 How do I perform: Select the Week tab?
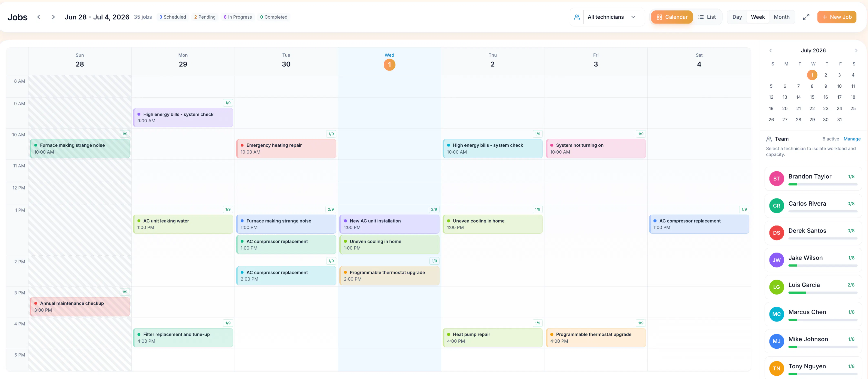(757, 17)
